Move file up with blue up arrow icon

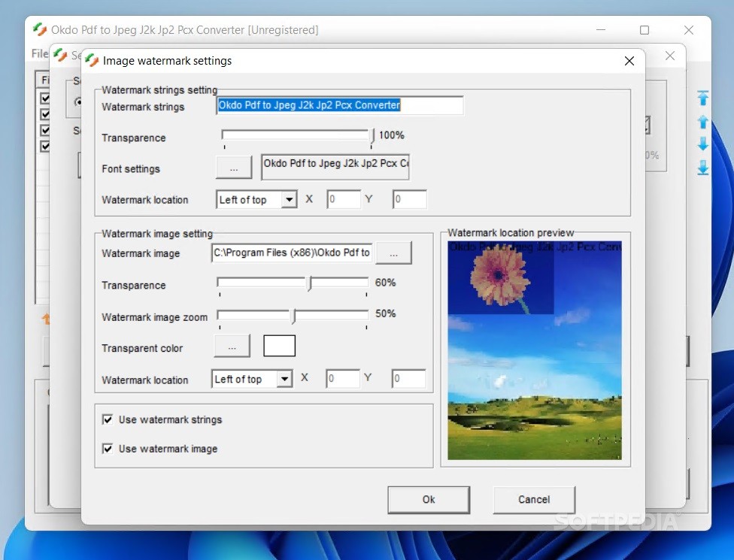(x=702, y=122)
